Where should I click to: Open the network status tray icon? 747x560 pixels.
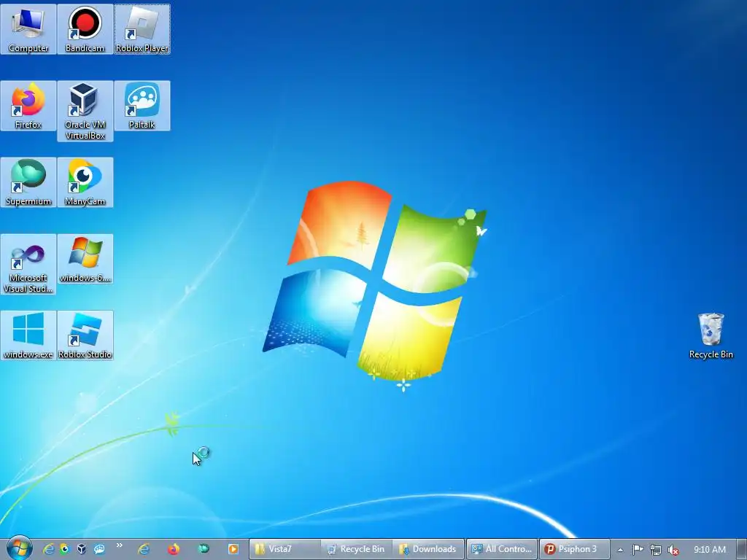656,550
